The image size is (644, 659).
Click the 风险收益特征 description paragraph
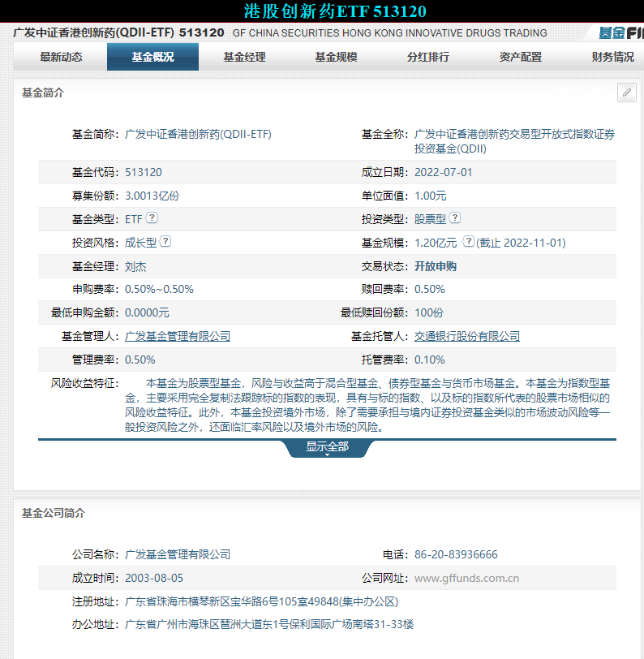pos(367,405)
